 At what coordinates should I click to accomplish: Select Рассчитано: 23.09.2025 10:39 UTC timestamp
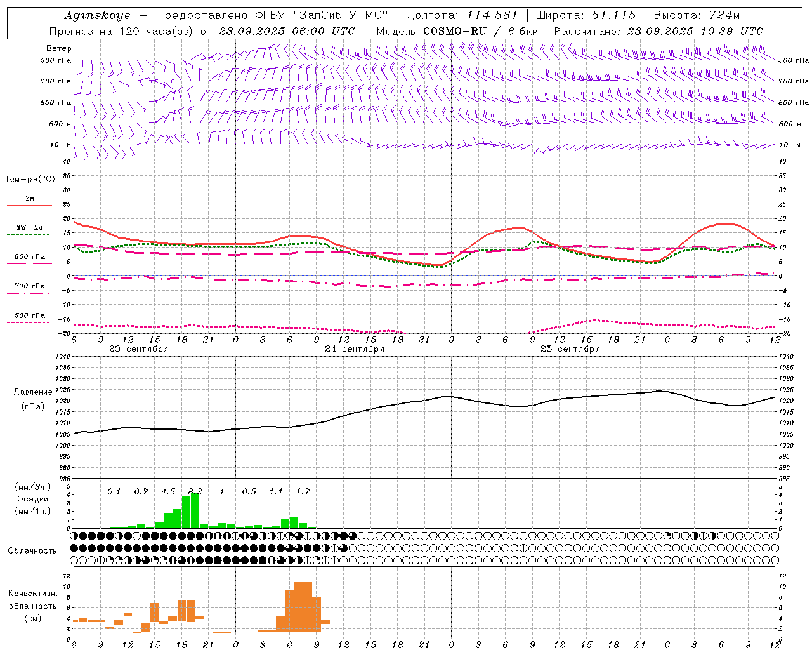[x=658, y=31]
